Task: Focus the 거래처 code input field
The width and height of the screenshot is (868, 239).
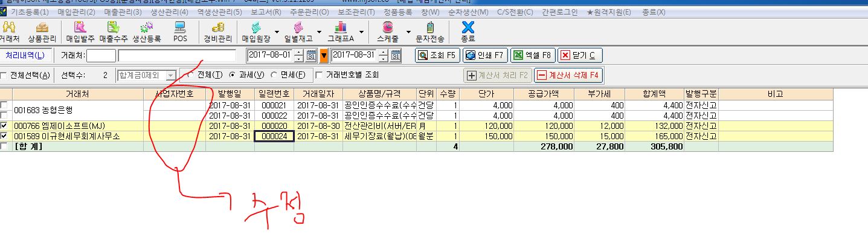Action: (101, 56)
